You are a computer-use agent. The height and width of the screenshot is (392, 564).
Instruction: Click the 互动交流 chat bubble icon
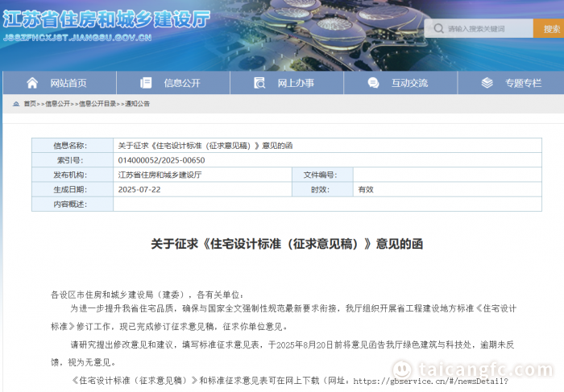pos(373,83)
